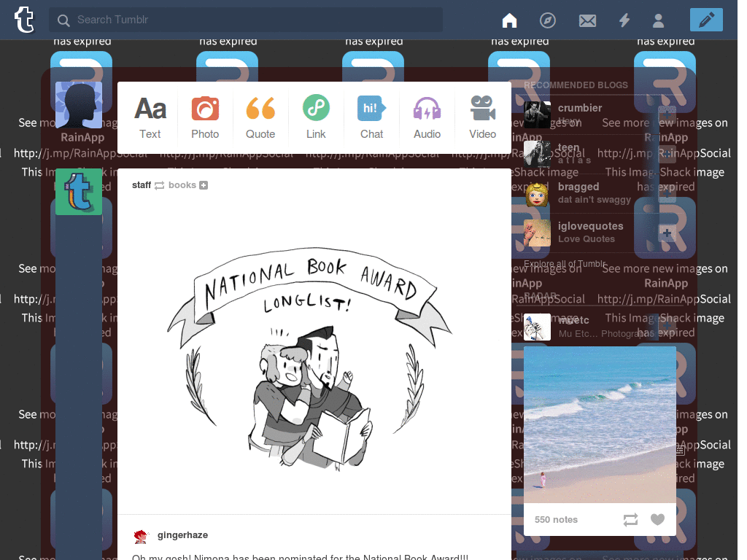Follow bragged with the plus button
Viewport: 747px width, 560px height.
[667, 193]
